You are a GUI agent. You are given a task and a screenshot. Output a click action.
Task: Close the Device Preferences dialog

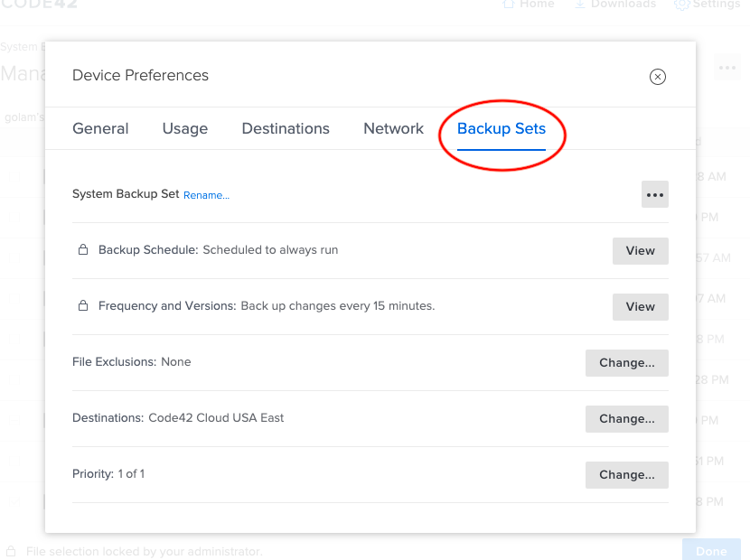(x=658, y=77)
